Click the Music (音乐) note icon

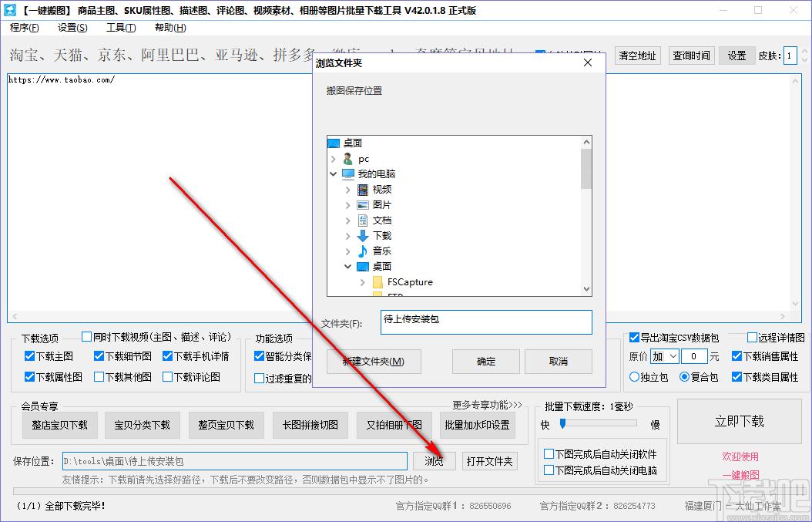click(363, 251)
